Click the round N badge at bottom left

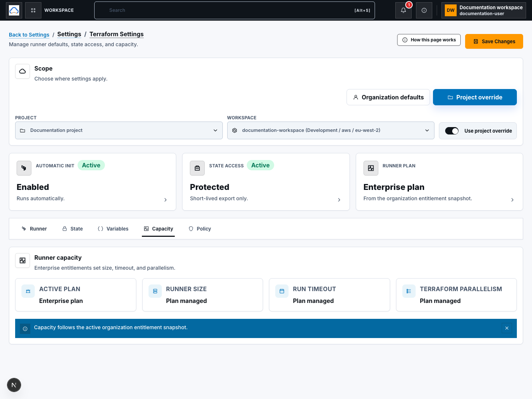(14, 385)
